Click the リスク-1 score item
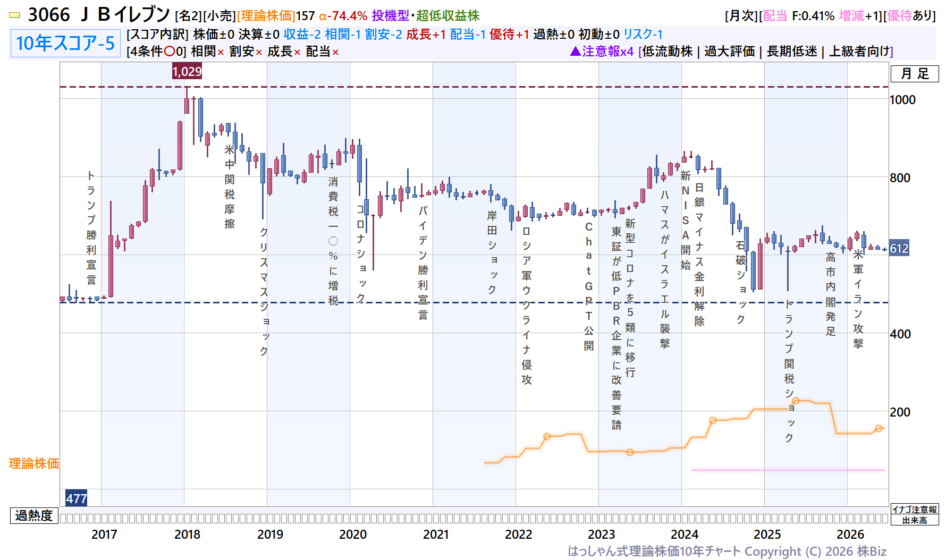The image size is (946, 560). click(643, 35)
